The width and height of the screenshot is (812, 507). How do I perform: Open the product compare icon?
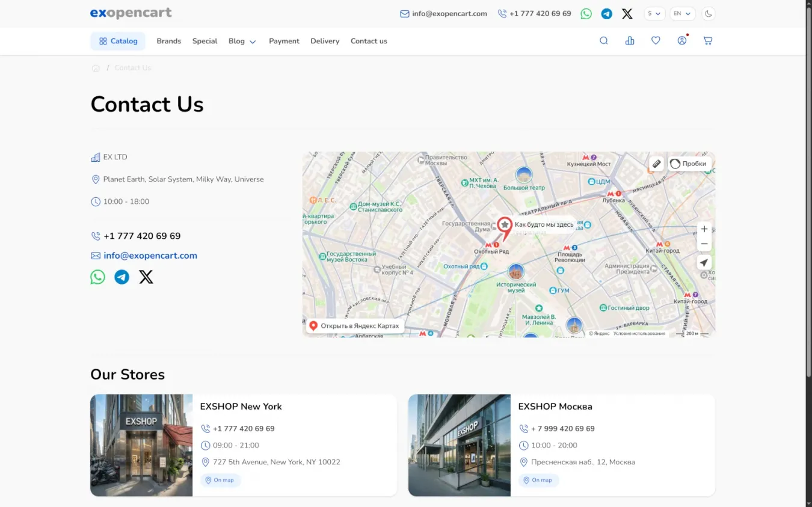(x=630, y=41)
